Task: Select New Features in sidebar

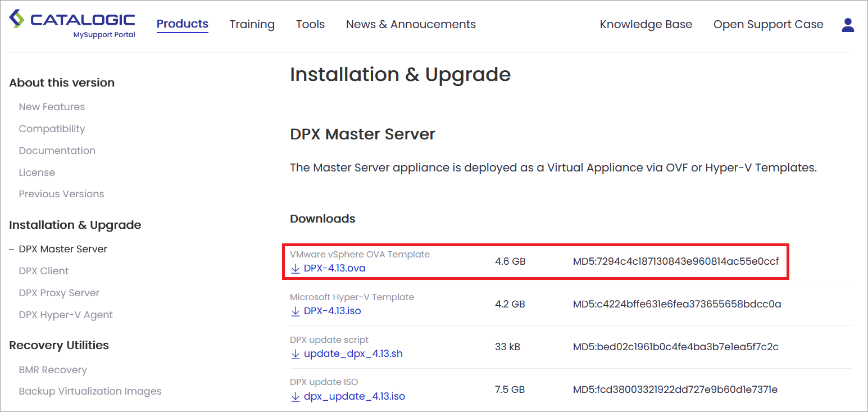Action: pos(52,107)
